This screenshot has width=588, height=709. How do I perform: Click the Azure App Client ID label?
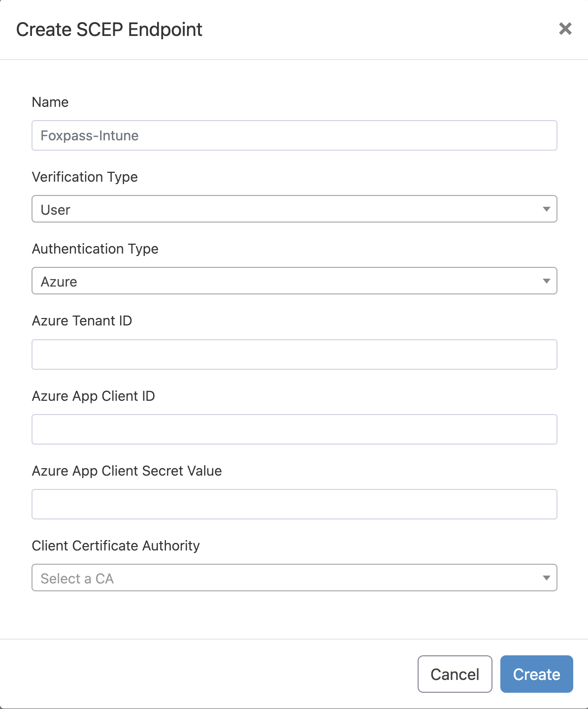(x=94, y=396)
